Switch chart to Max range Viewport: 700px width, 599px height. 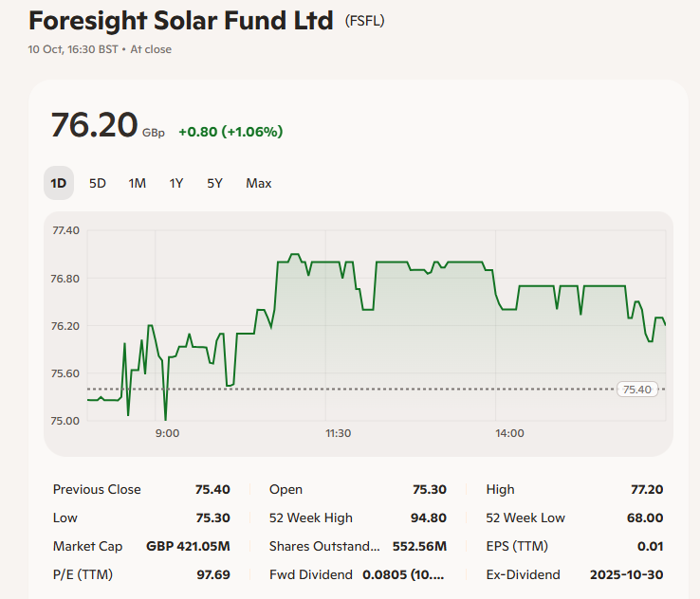(258, 183)
